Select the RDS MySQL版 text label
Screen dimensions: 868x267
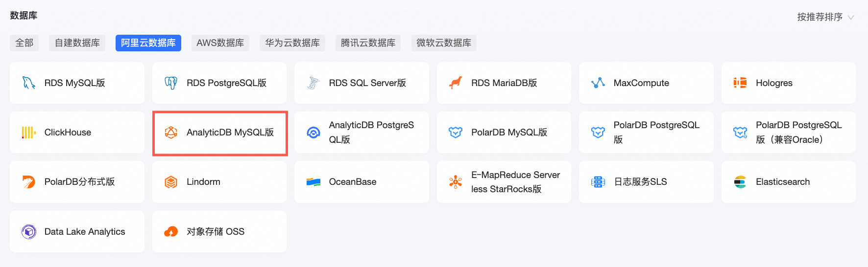tap(75, 83)
